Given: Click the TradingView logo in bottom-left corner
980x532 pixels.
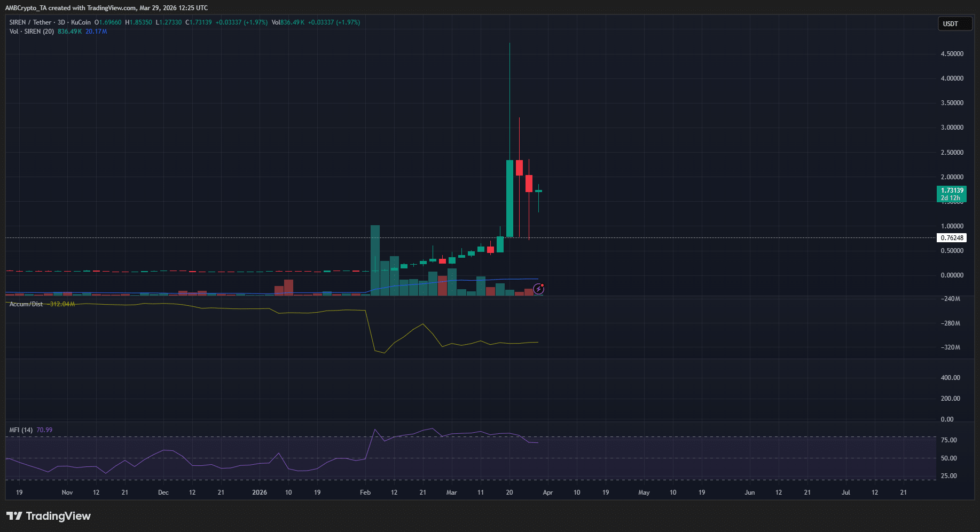Looking at the screenshot, I should point(48,516).
